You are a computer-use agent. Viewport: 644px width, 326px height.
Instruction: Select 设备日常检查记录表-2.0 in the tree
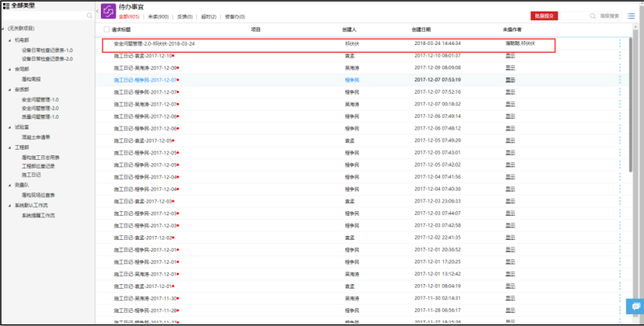[x=47, y=59]
